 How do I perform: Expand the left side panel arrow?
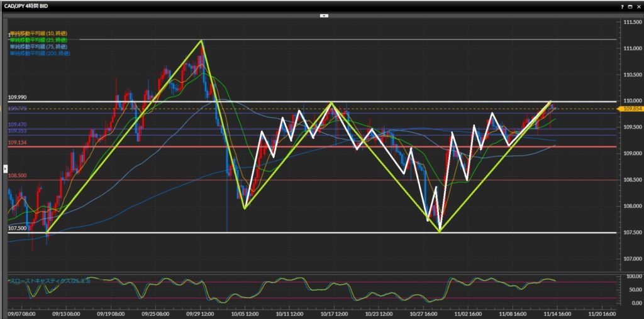point(4,168)
